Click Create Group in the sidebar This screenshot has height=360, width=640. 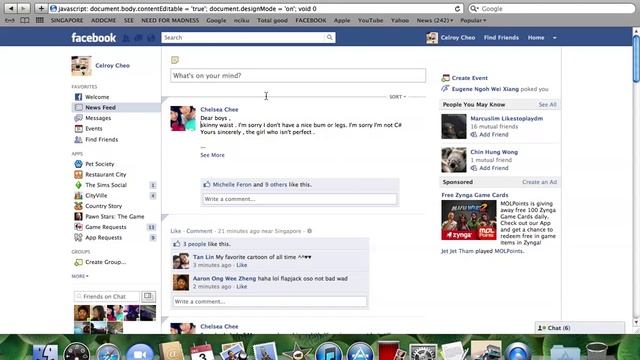[x=105, y=262]
